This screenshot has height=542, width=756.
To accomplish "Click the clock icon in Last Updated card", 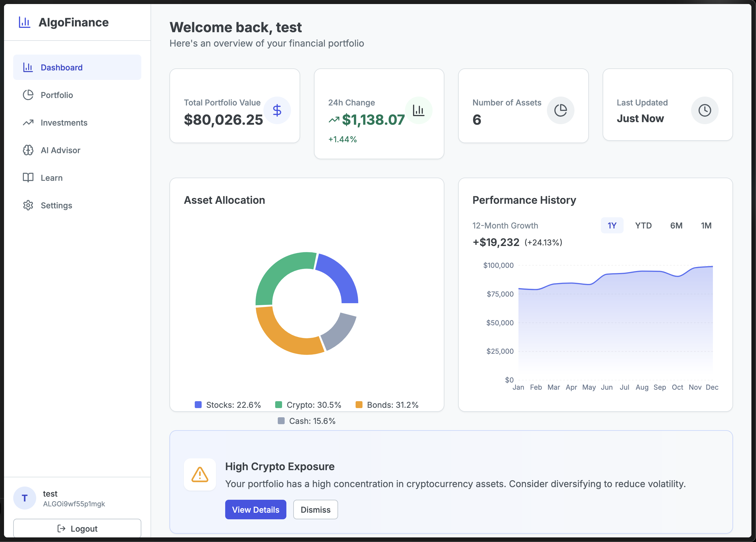I will point(704,110).
